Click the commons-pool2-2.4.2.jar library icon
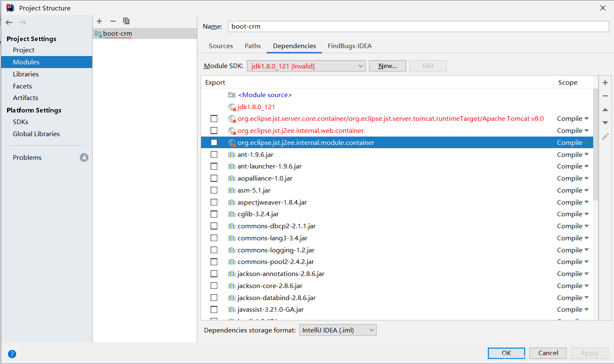Image resolution: width=614 pixels, height=364 pixels. click(232, 262)
